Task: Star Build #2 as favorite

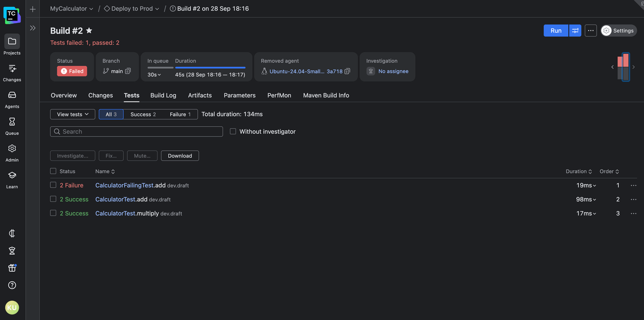Action: [x=89, y=31]
